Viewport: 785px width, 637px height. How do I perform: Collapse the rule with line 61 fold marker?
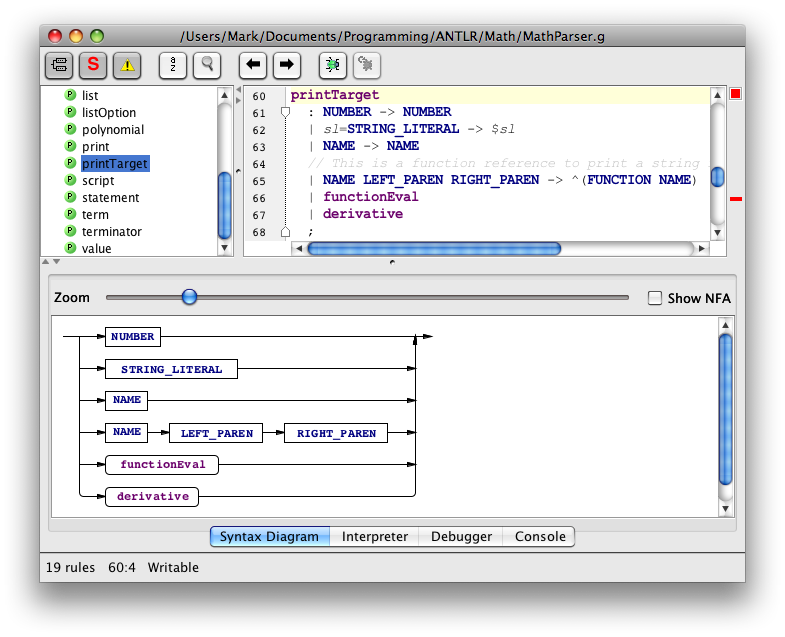285,112
